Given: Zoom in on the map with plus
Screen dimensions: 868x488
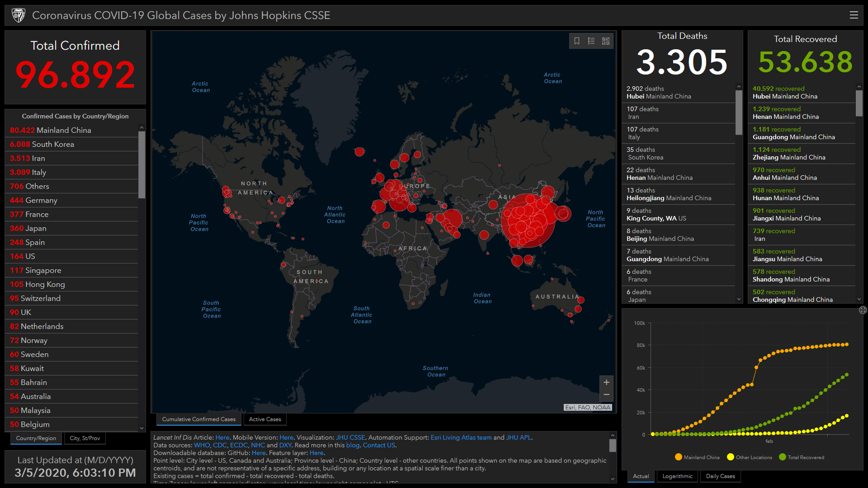Looking at the screenshot, I should click(x=606, y=382).
